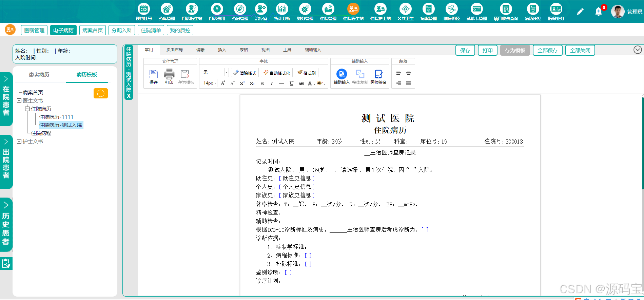Expand the 在院患者 side panel
Image resolution: width=644 pixels, height=300 pixels.
pos(6,99)
